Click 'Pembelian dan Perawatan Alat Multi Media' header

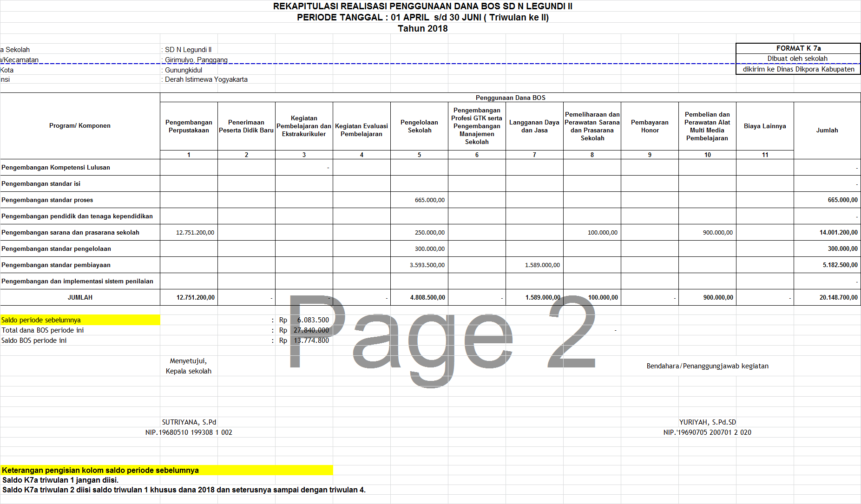(707, 126)
